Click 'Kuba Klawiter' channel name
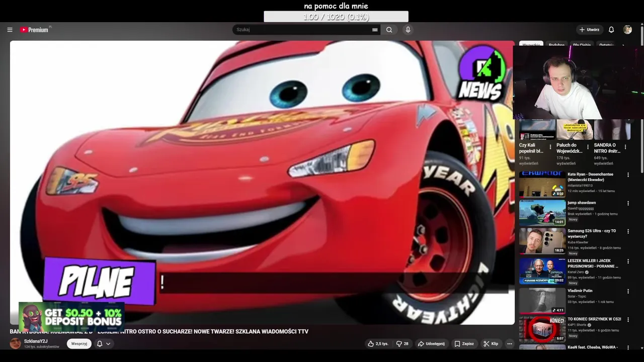Screen dimensions: 644x362 click(x=578, y=242)
